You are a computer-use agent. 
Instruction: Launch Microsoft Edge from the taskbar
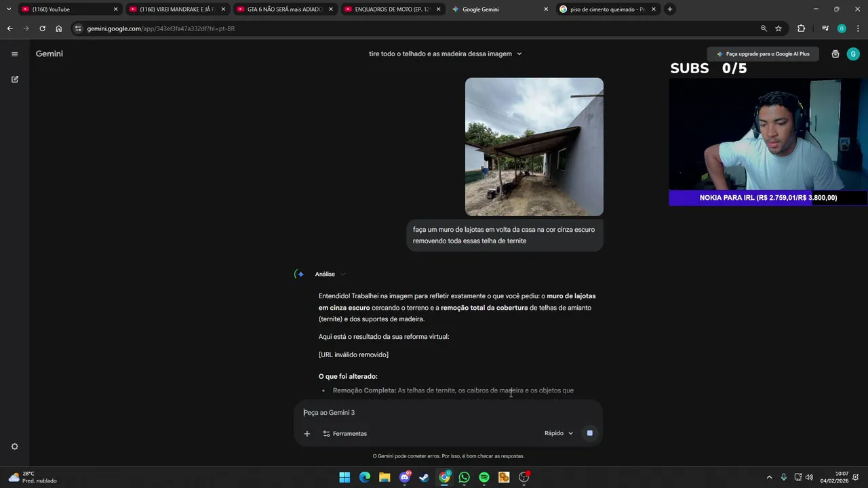pos(365,477)
